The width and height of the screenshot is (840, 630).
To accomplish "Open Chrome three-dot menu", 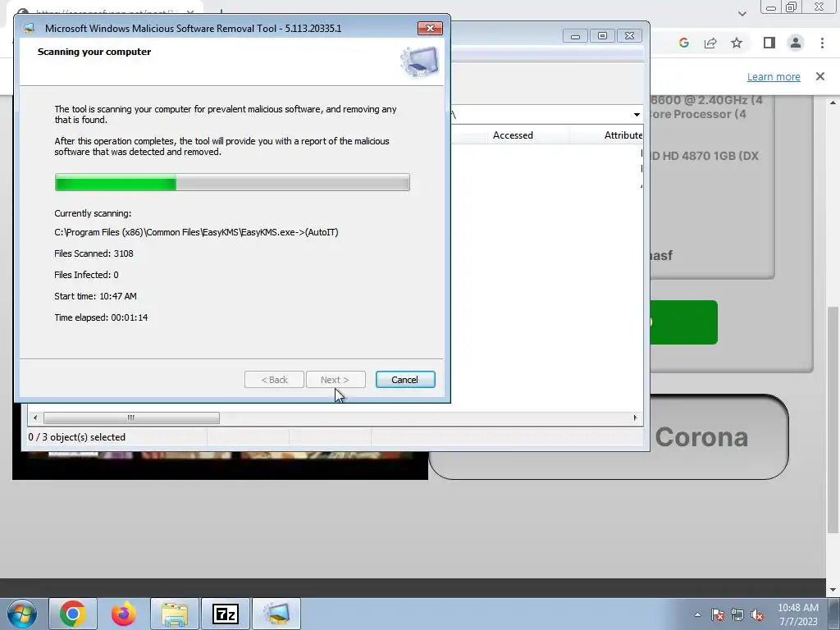I will [x=822, y=43].
